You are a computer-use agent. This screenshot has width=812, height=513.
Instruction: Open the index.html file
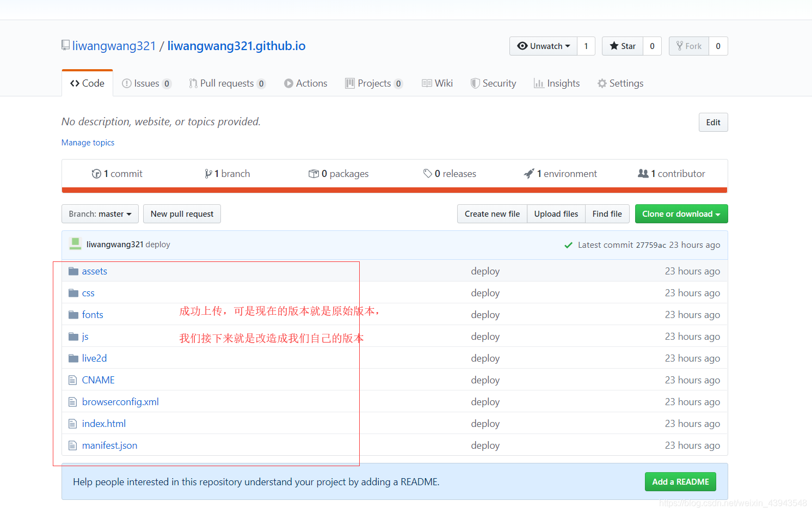pos(104,424)
